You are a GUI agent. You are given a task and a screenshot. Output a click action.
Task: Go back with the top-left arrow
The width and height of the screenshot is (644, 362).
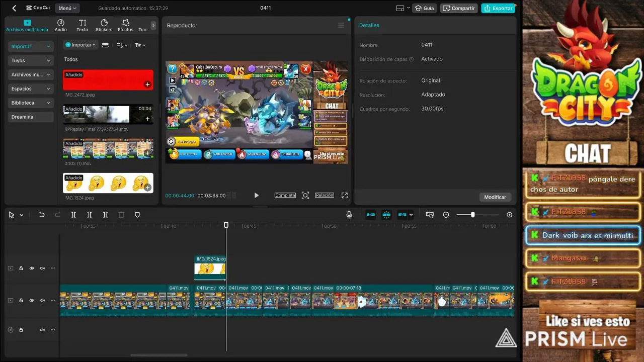[x=14, y=8]
